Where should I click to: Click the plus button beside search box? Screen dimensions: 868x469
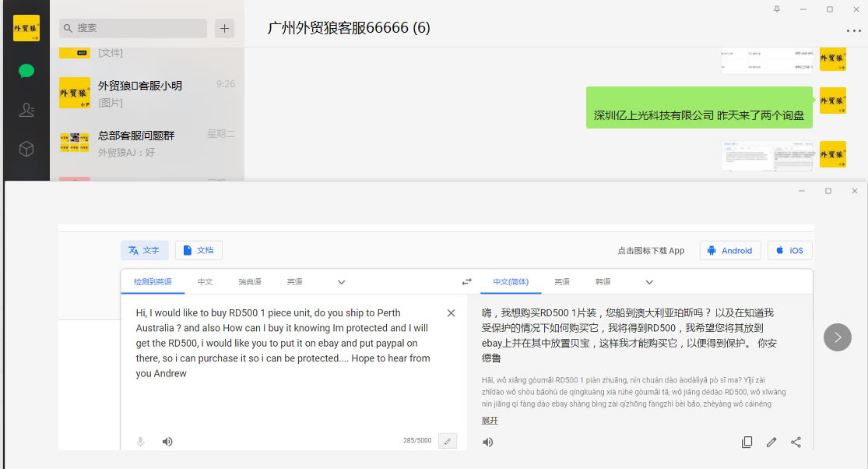(224, 28)
